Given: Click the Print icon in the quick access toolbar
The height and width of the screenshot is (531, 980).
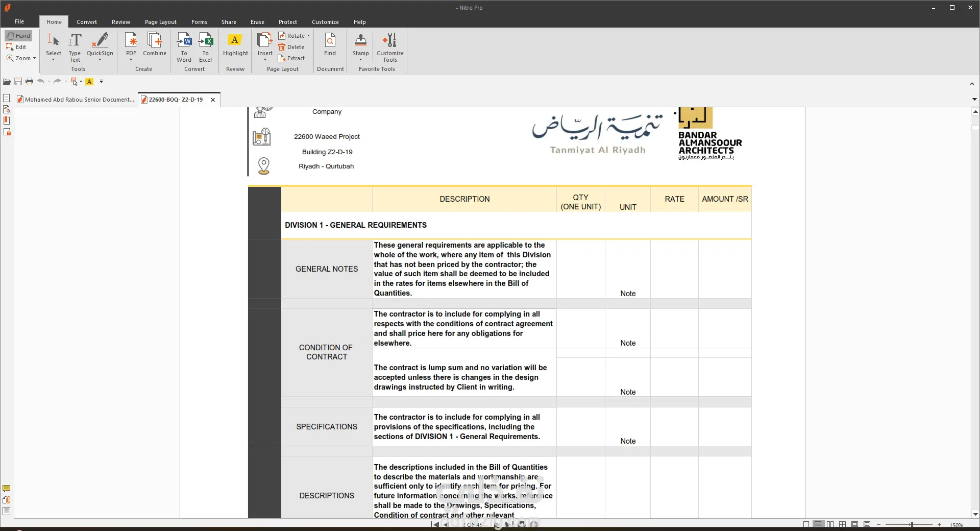Looking at the screenshot, I should tap(29, 82).
